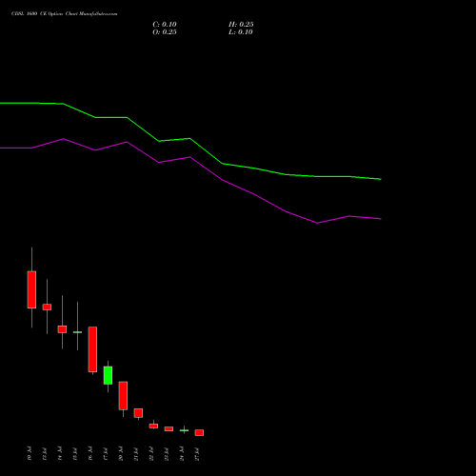Click the last red candle for 27 Jul
Image resolution: width=476 pixels, height=476 pixels.
point(199,432)
